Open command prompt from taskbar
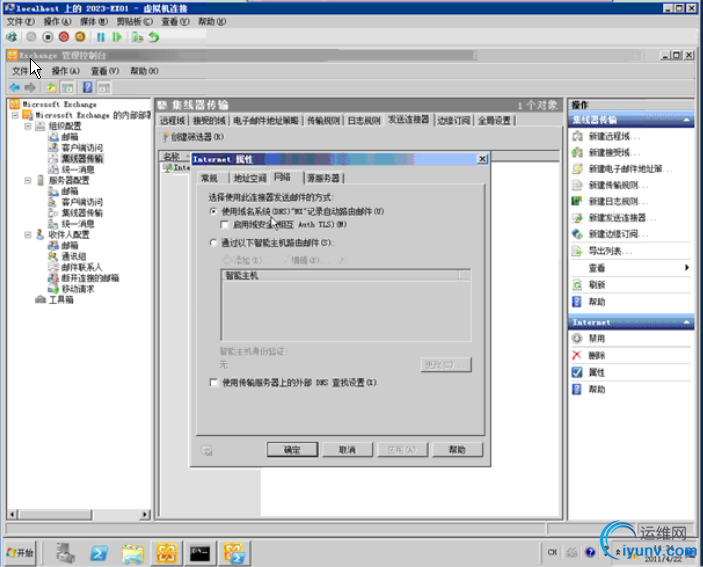Image resolution: width=703 pixels, height=567 pixels. 200,553
